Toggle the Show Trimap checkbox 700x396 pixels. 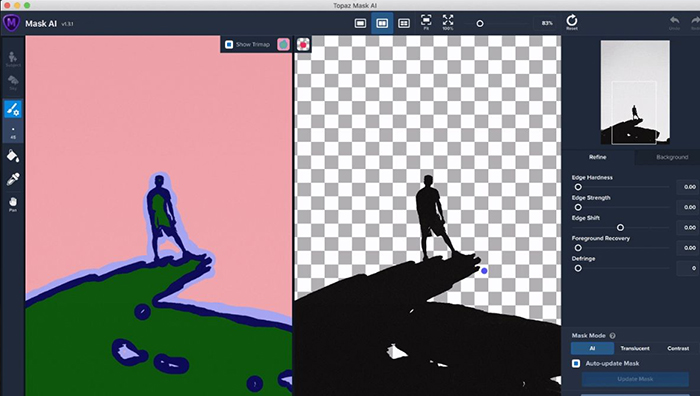(229, 44)
